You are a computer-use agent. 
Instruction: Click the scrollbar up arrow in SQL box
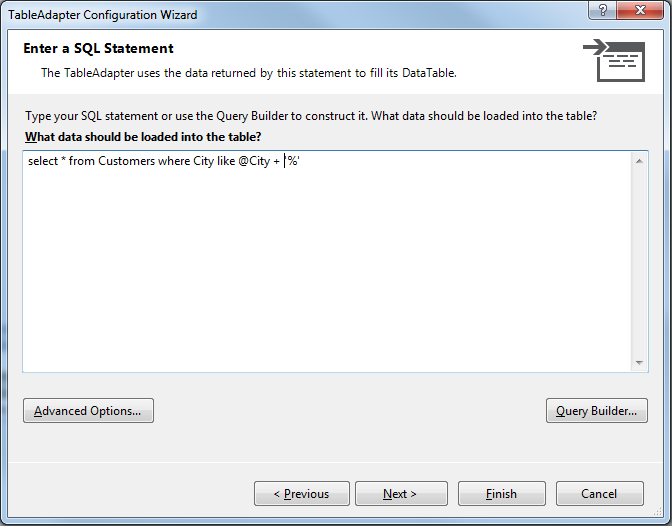coord(639,161)
